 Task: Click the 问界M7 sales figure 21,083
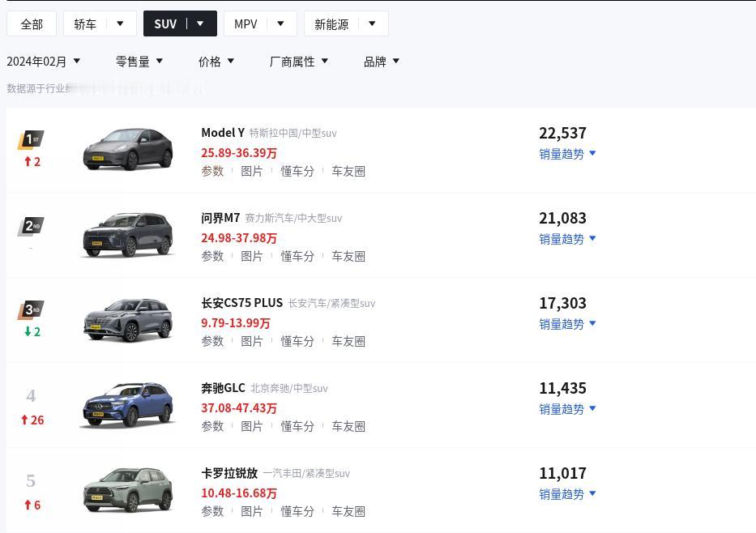(x=562, y=219)
